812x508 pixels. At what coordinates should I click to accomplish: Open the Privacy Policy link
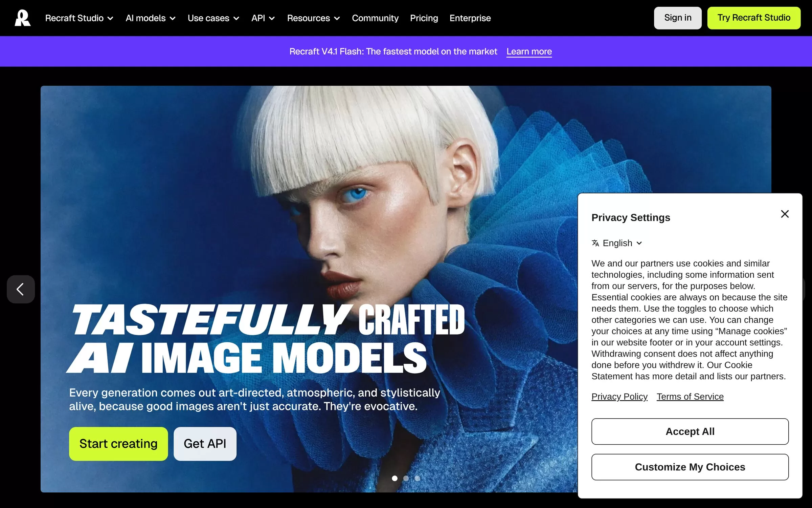coord(619,397)
